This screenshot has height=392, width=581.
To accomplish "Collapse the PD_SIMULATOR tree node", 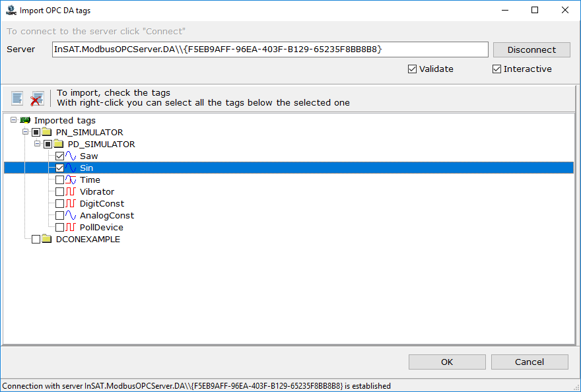I will tap(38, 143).
